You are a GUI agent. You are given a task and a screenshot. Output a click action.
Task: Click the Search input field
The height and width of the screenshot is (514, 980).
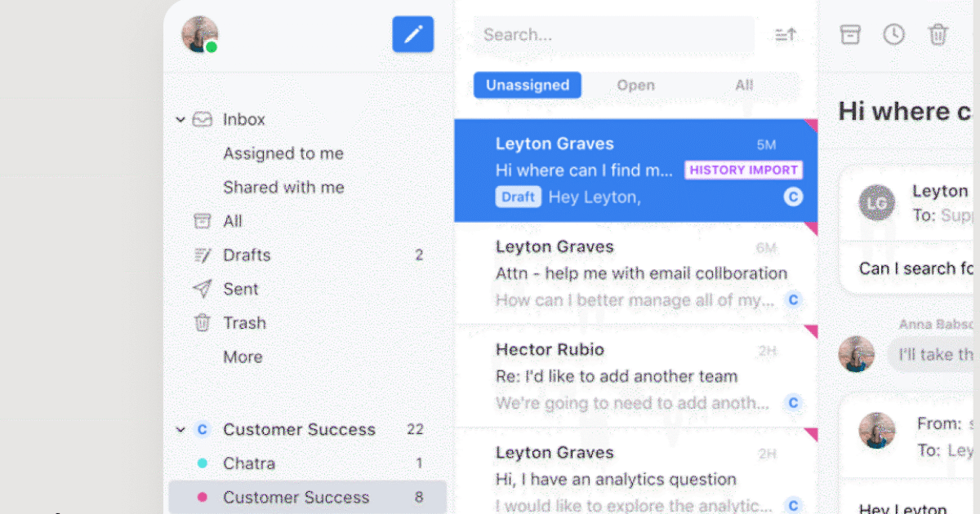click(x=612, y=35)
